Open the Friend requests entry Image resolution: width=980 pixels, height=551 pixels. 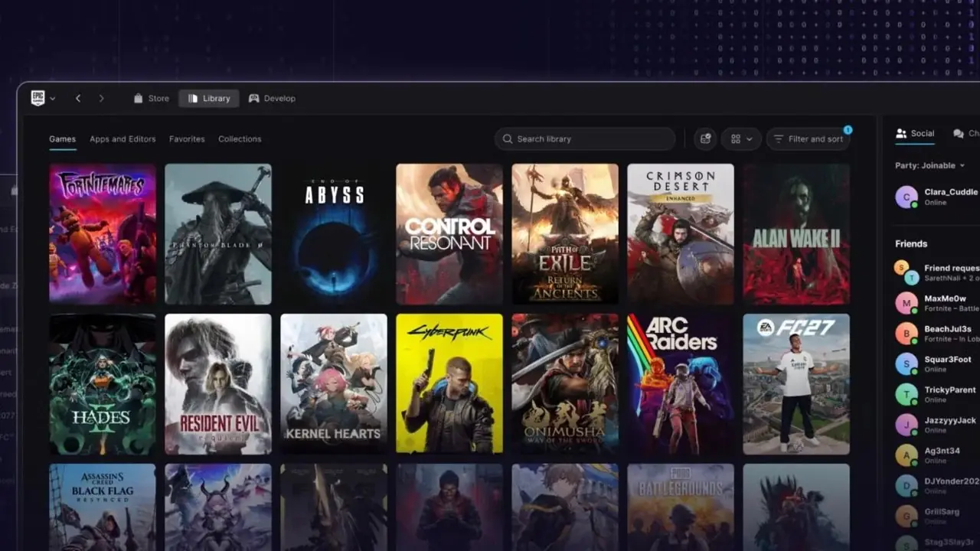937,272
